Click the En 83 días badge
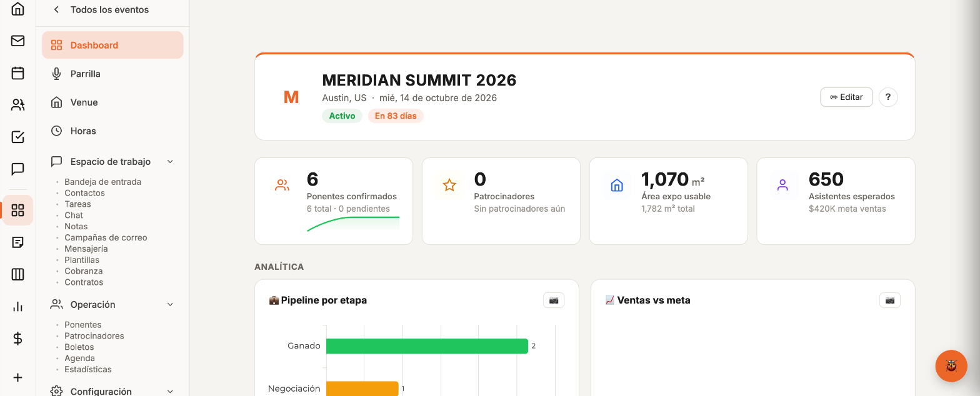Screen dimensions: 980x396 [x=396, y=116]
